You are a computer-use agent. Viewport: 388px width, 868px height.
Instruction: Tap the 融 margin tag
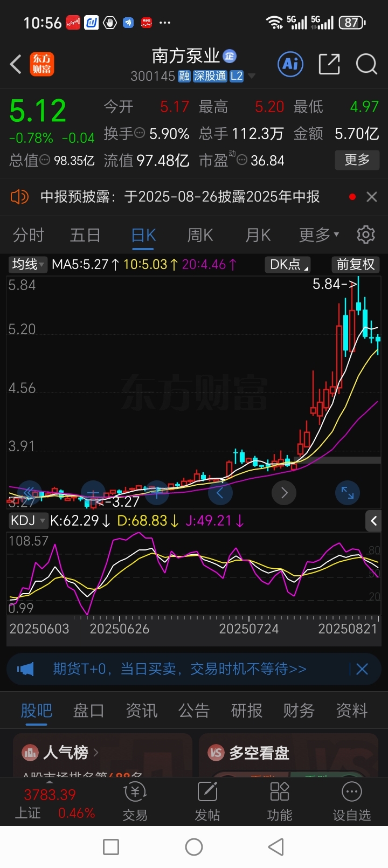(184, 76)
